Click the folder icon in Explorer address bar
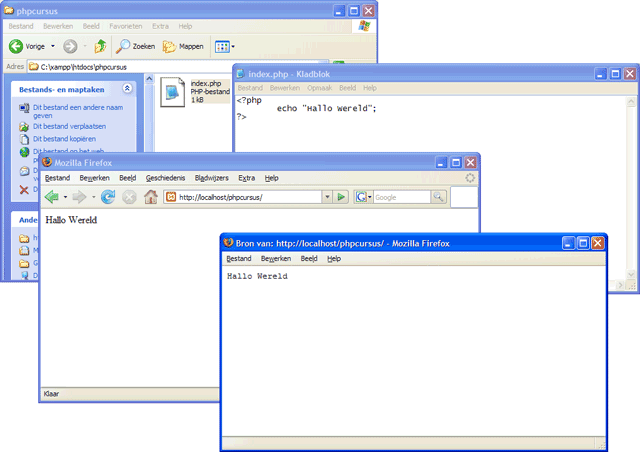The height and width of the screenshot is (452, 640). tap(33, 67)
